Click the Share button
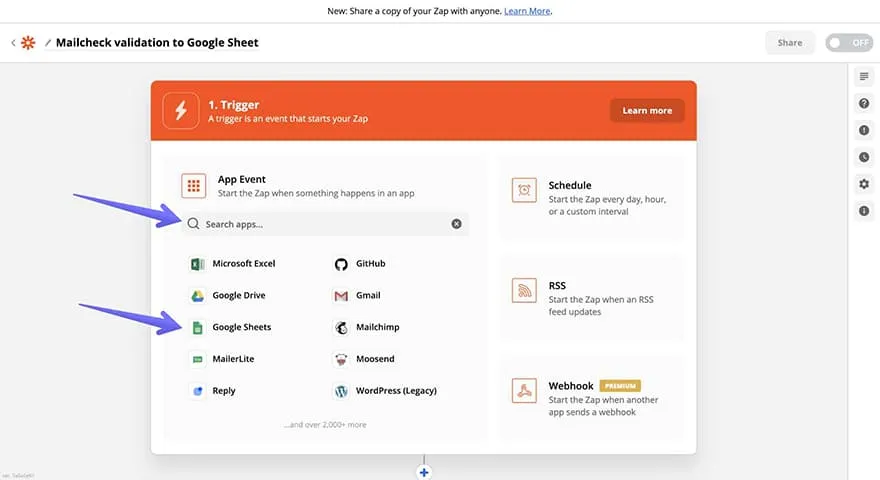 (x=789, y=43)
